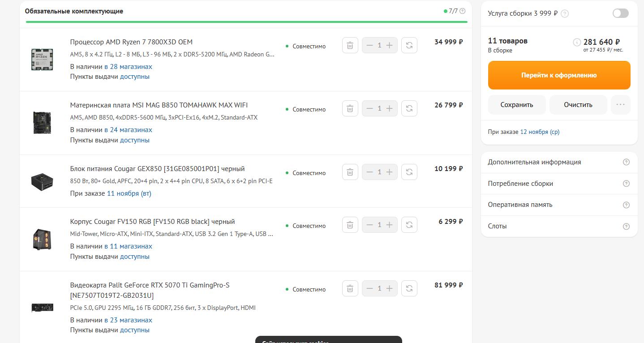Decrease quantity of Cougar FV150 RGB case

369,225
